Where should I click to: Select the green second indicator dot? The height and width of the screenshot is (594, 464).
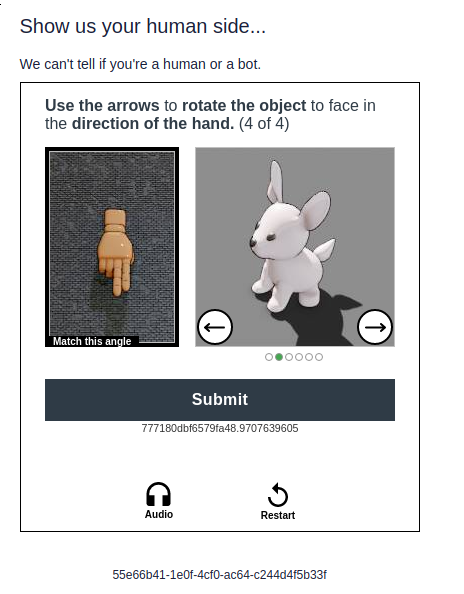tap(279, 357)
